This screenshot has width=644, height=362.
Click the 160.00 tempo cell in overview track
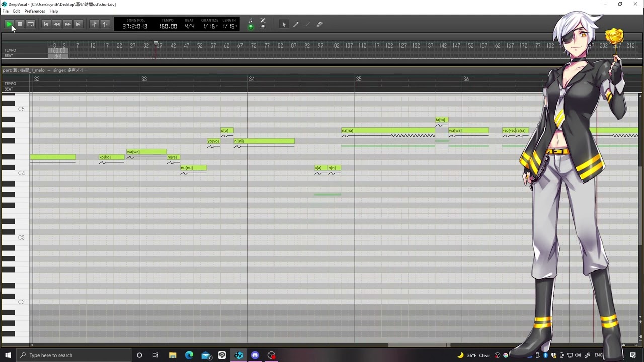[x=58, y=51]
